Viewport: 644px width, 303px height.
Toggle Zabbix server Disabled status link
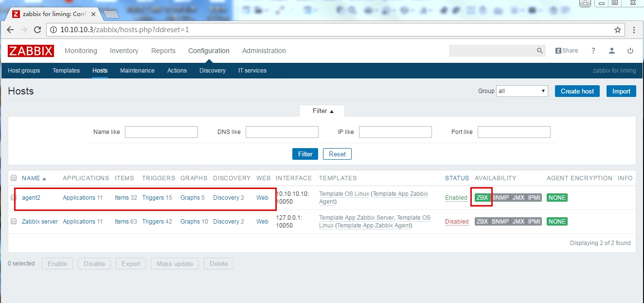(457, 222)
